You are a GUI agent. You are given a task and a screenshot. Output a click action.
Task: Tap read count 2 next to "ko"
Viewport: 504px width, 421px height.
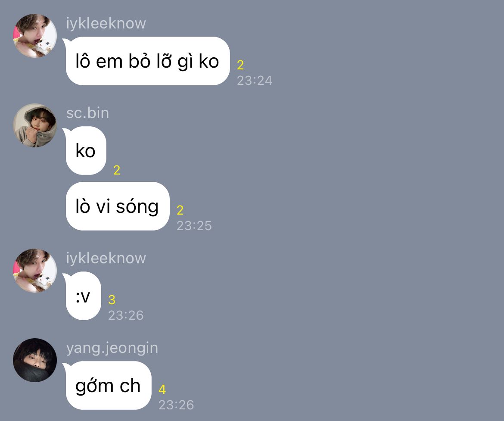click(x=117, y=170)
